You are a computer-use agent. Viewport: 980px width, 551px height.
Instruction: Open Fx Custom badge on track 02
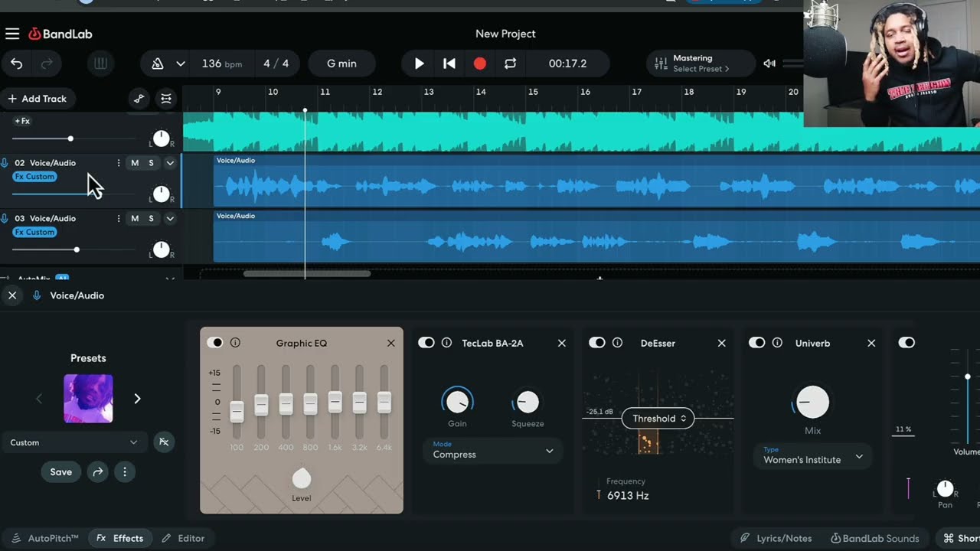(34, 177)
